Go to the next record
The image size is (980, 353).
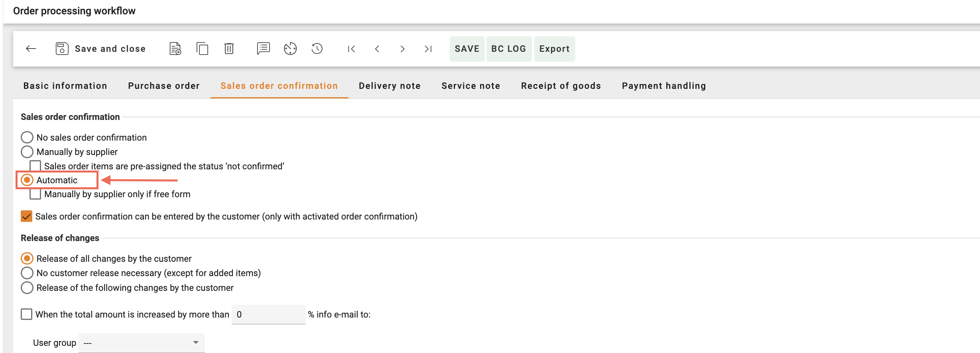(403, 49)
